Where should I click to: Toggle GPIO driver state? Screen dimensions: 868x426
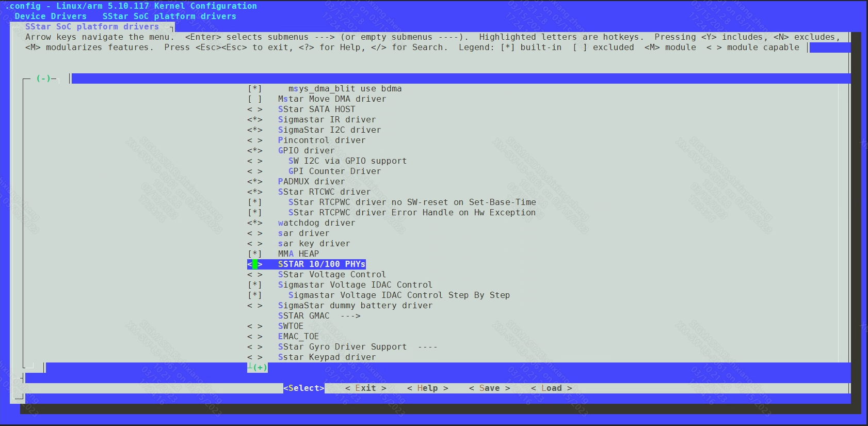[255, 151]
